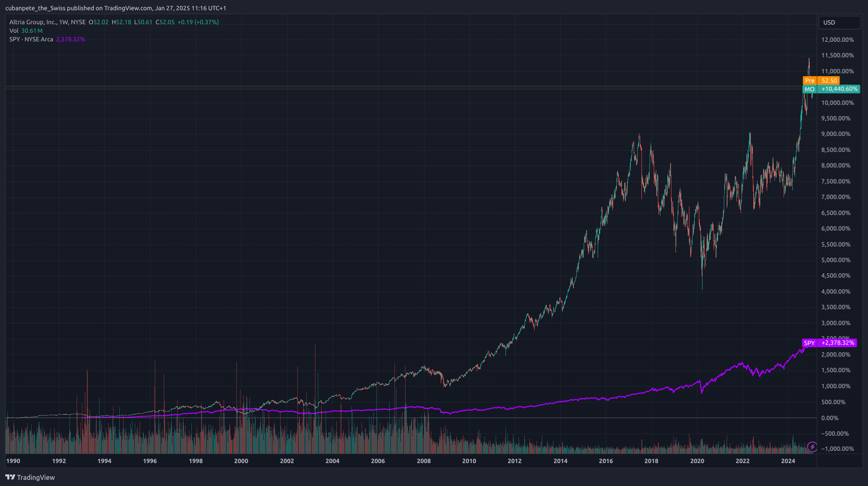
Task: Click 2022 on the time axis
Action: tap(743, 461)
